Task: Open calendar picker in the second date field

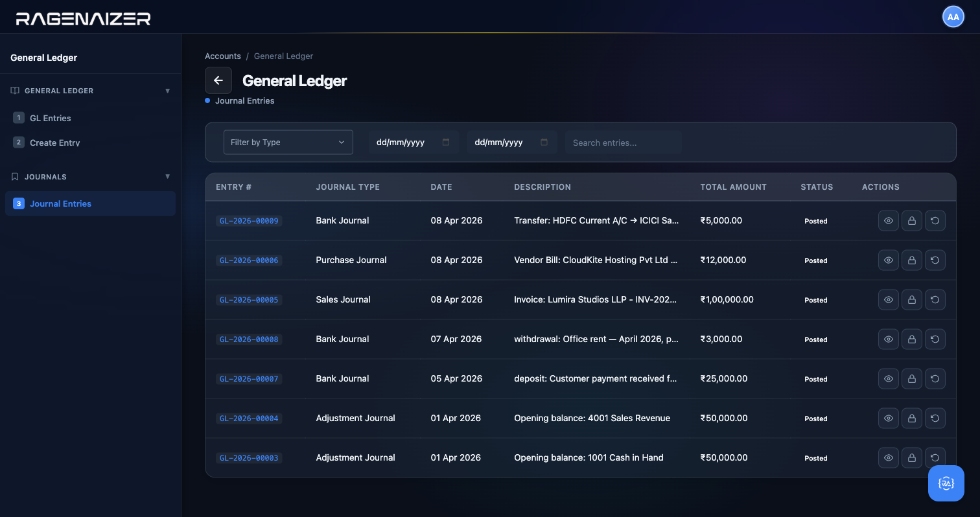Action: tap(544, 143)
